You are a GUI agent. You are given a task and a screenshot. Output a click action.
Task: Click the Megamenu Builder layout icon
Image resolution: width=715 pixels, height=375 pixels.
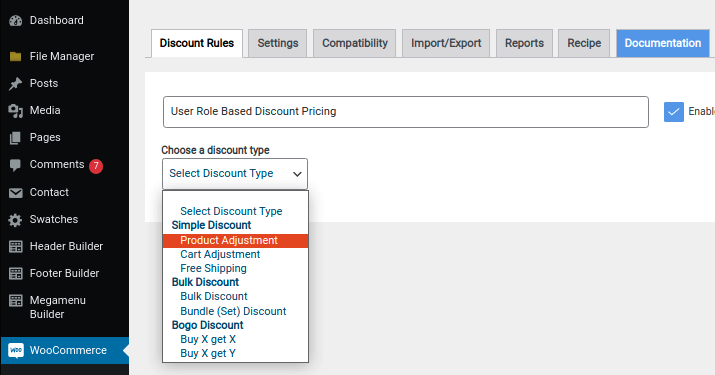[16, 300]
